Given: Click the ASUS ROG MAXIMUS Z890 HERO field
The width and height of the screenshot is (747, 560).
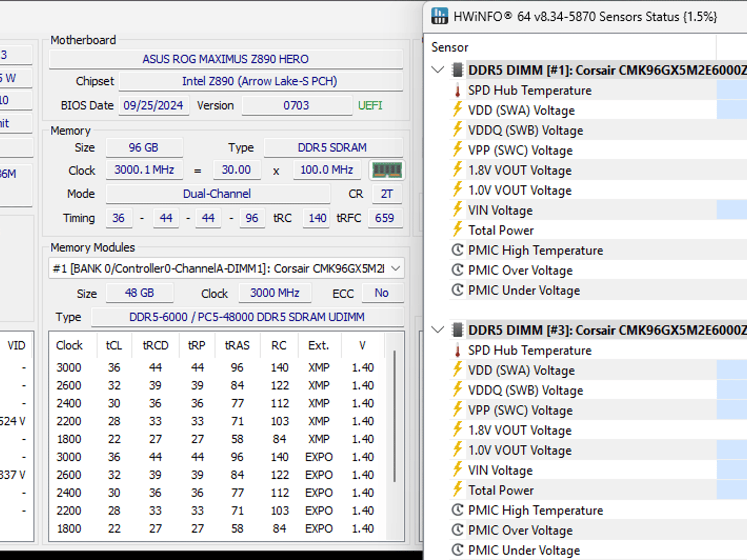Looking at the screenshot, I should (226, 59).
